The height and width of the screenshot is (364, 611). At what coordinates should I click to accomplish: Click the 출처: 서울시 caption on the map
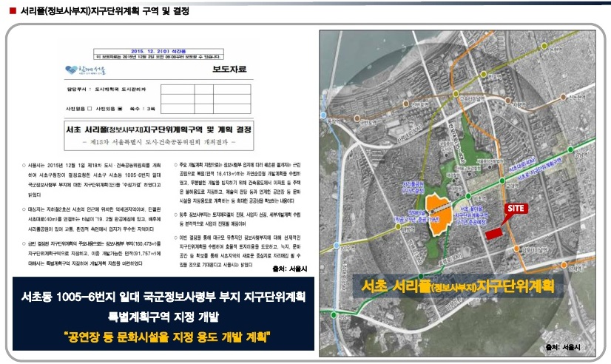(x=563, y=347)
